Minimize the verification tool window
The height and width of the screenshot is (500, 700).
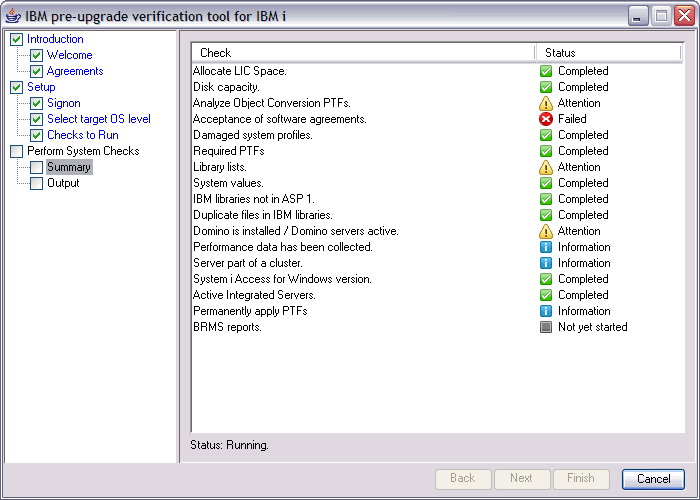pos(637,17)
